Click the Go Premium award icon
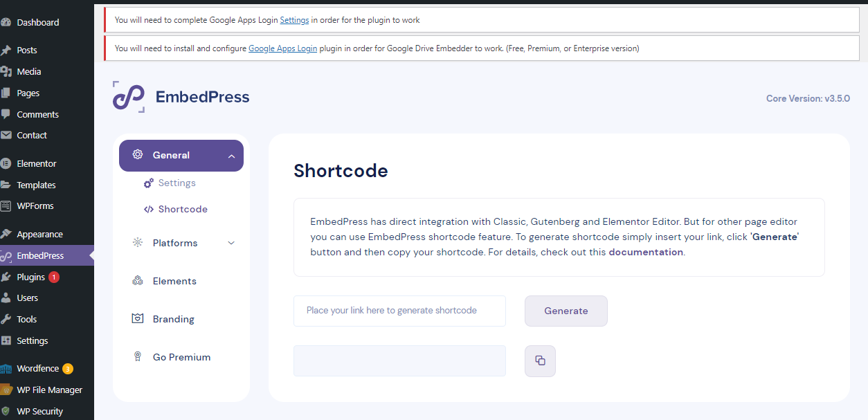Image resolution: width=868 pixels, height=420 pixels. point(138,357)
